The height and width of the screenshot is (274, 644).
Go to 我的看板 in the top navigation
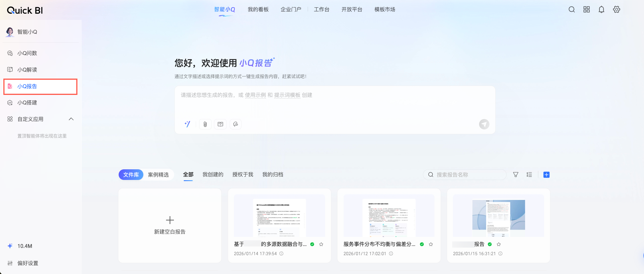258,10
